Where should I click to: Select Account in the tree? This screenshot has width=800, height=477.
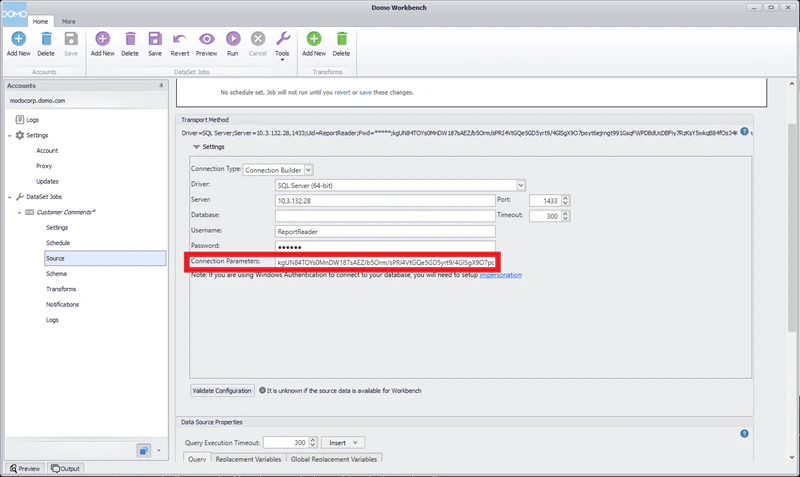[x=47, y=150]
